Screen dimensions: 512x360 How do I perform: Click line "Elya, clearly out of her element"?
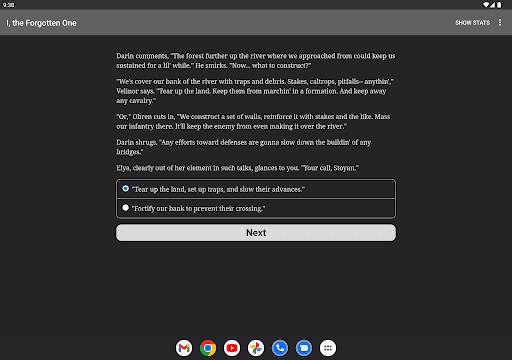pyautogui.click(x=237, y=168)
